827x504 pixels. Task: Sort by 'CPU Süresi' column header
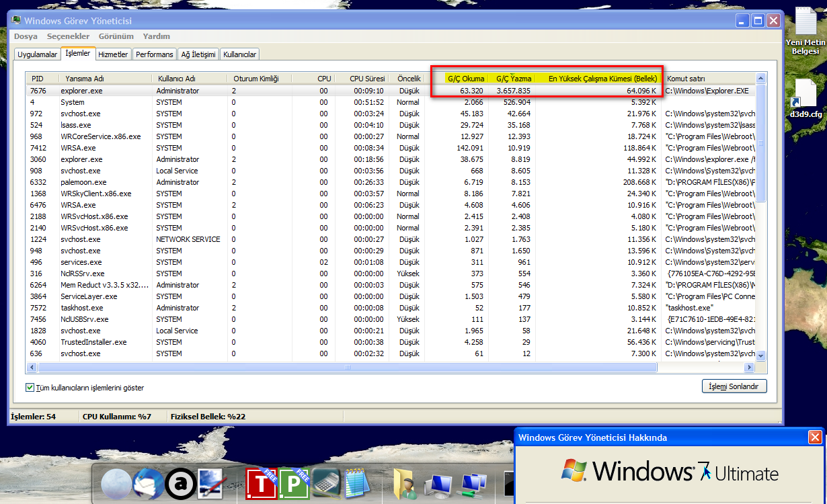coord(361,79)
